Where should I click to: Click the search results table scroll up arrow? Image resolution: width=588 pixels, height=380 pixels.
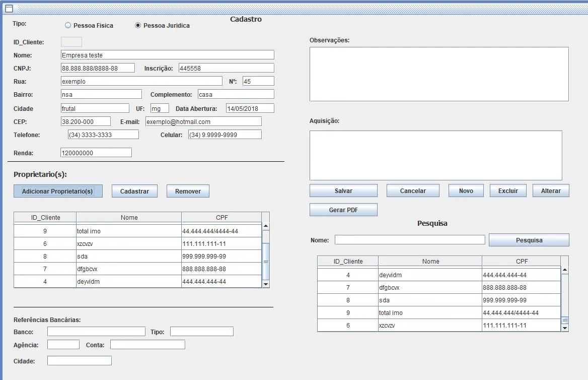click(564, 270)
